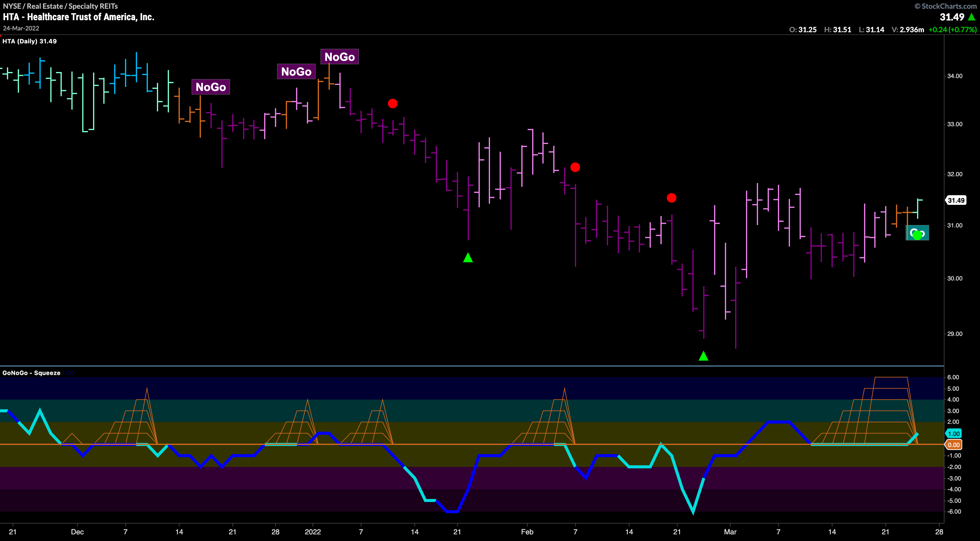Click the 24-Mar-2022 date text

(21, 28)
